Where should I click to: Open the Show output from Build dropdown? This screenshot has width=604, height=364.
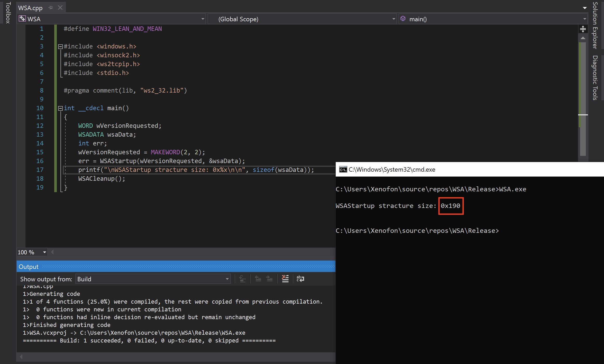click(x=227, y=279)
